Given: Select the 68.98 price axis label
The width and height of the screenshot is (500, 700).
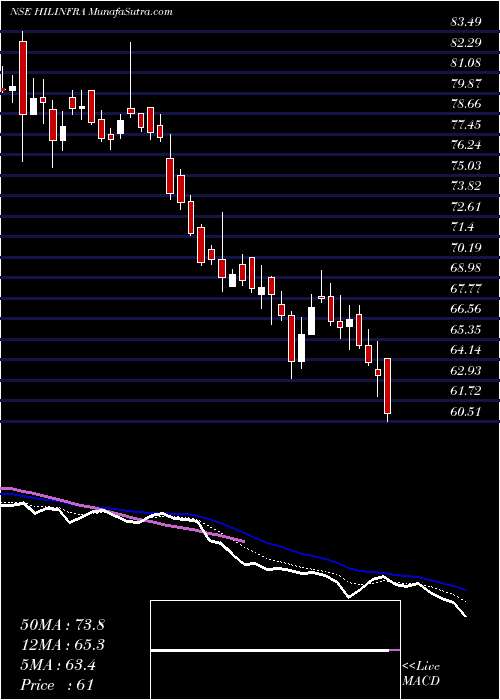Looking at the screenshot, I should pos(466,268).
